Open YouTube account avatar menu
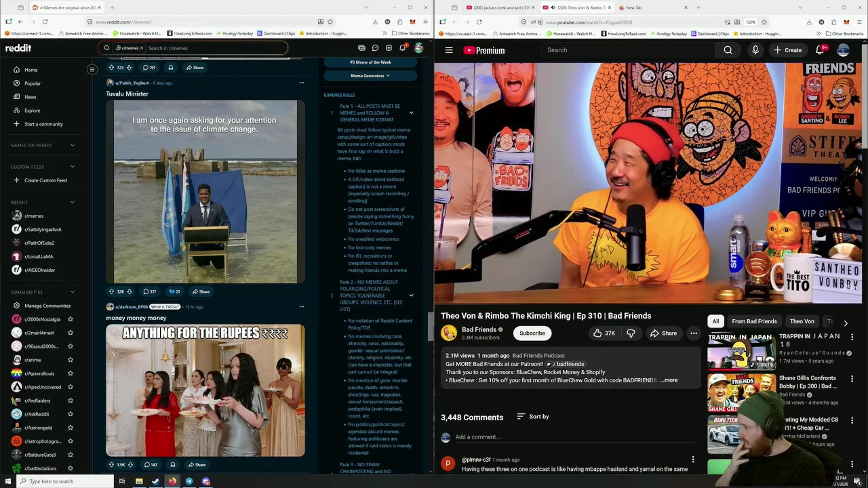The height and width of the screenshot is (488, 868). [844, 50]
